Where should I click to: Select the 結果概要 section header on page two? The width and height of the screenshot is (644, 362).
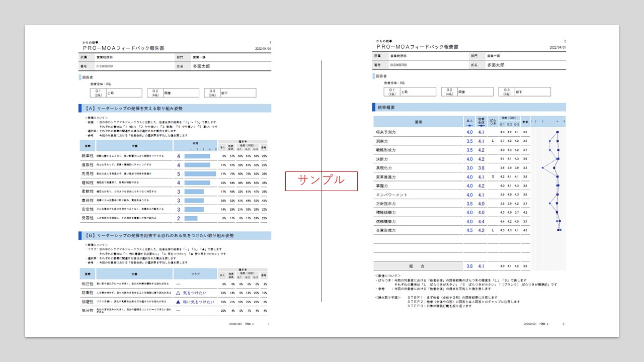(x=469, y=107)
